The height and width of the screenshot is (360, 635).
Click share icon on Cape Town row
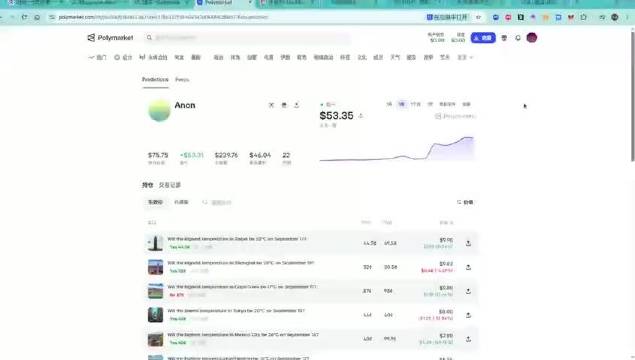click(x=468, y=291)
